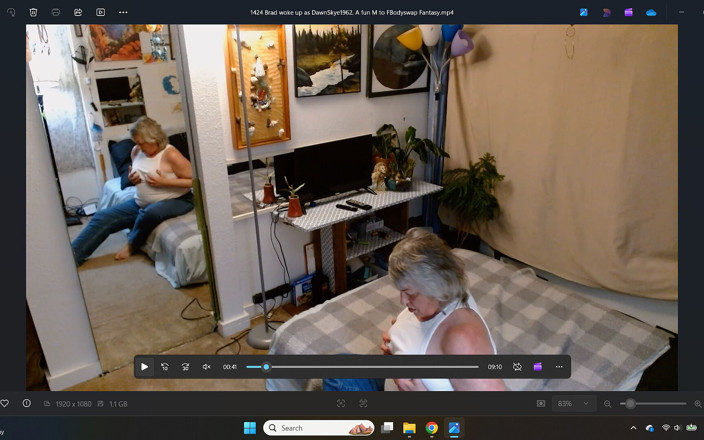Click the video seek bar progress slider
Screen dimensions: 704x440
coord(362,367)
